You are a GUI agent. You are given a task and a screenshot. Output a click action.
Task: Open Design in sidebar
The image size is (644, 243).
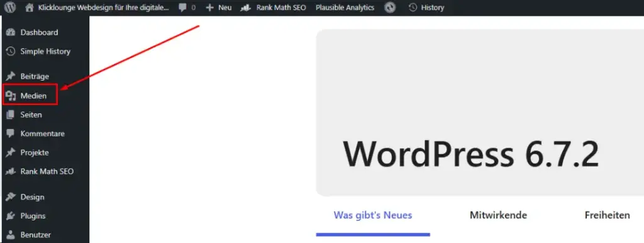point(33,197)
